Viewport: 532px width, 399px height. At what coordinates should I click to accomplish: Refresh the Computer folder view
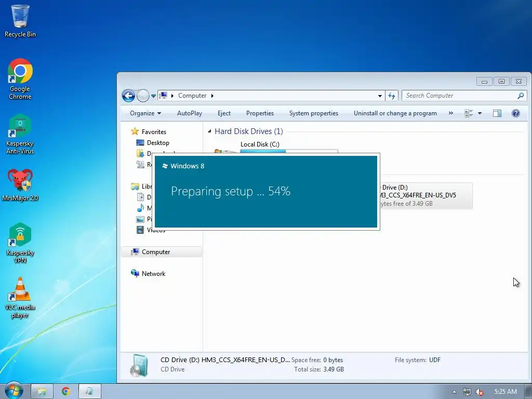(x=392, y=96)
